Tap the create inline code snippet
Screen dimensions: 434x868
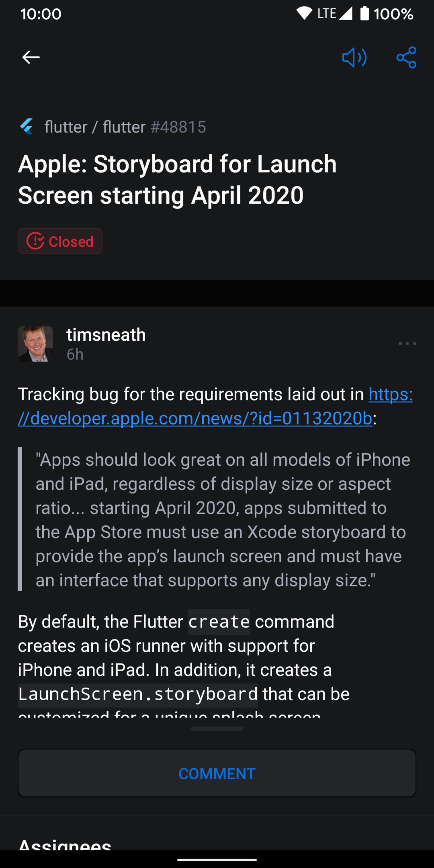[x=219, y=622]
